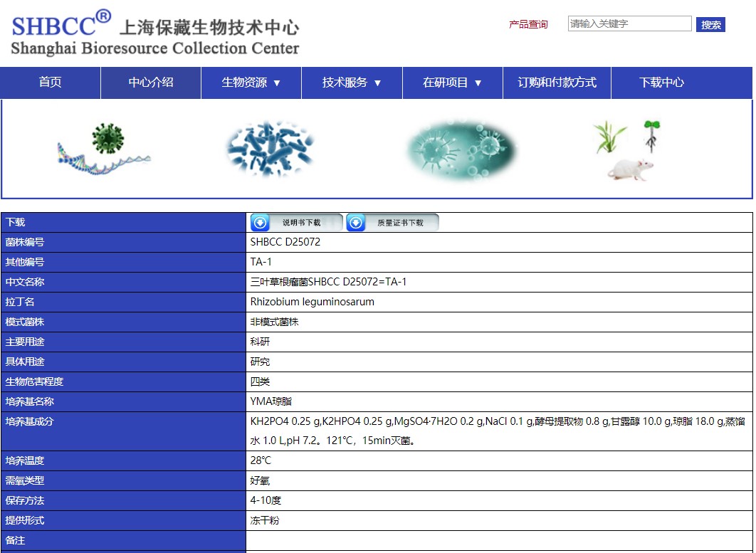The image size is (756, 553).
Task: Click the 需氧类型 row label
Action: pos(25,480)
